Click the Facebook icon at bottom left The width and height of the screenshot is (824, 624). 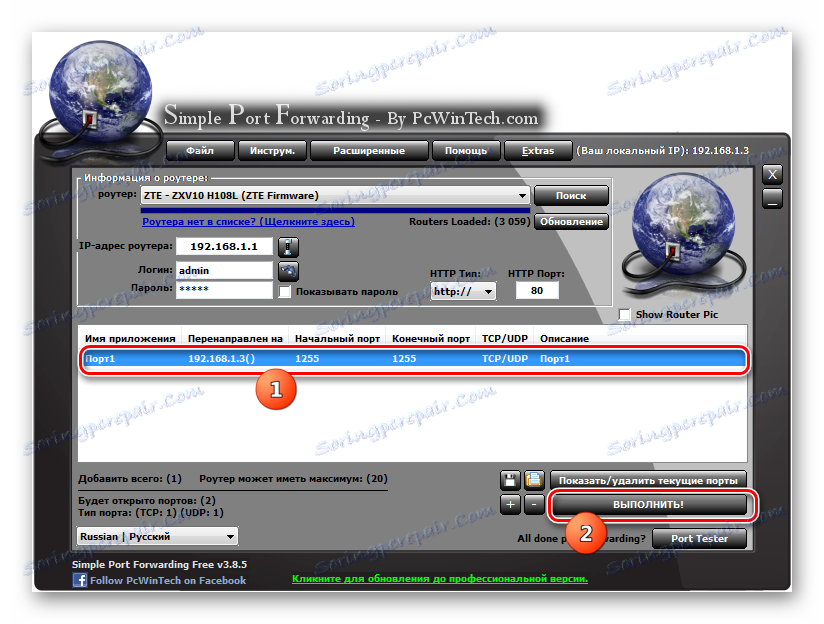pyautogui.click(x=80, y=580)
